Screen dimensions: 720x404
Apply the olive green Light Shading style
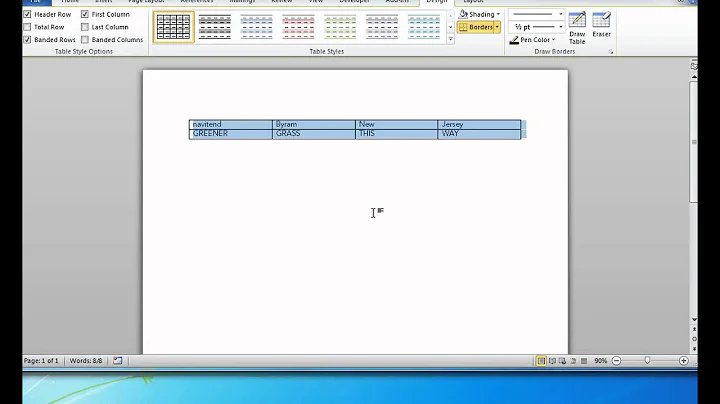[x=340, y=27]
